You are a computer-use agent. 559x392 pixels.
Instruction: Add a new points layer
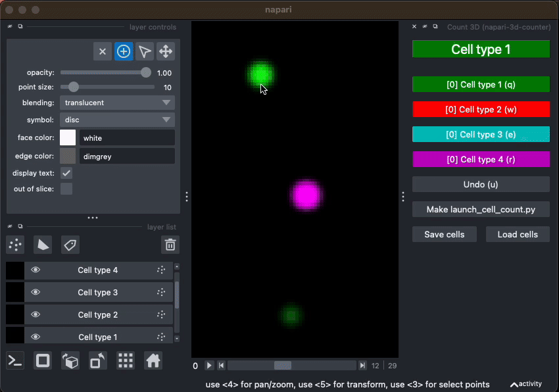[x=15, y=245]
